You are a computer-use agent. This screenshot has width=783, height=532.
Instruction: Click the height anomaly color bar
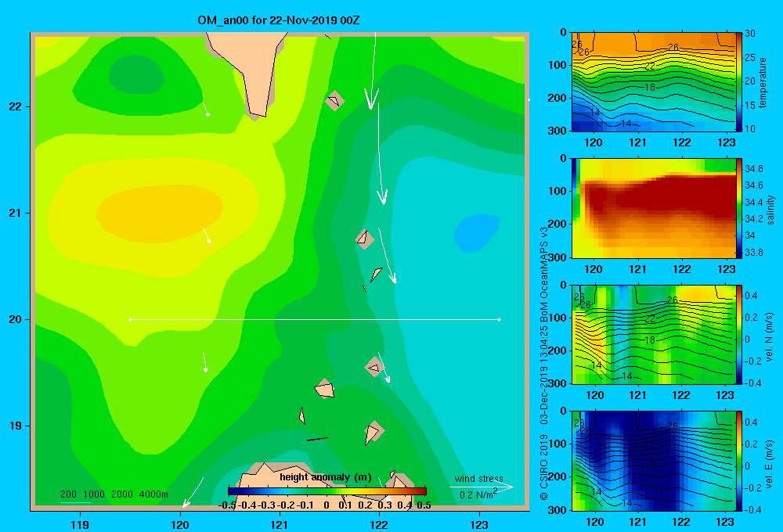click(327, 491)
